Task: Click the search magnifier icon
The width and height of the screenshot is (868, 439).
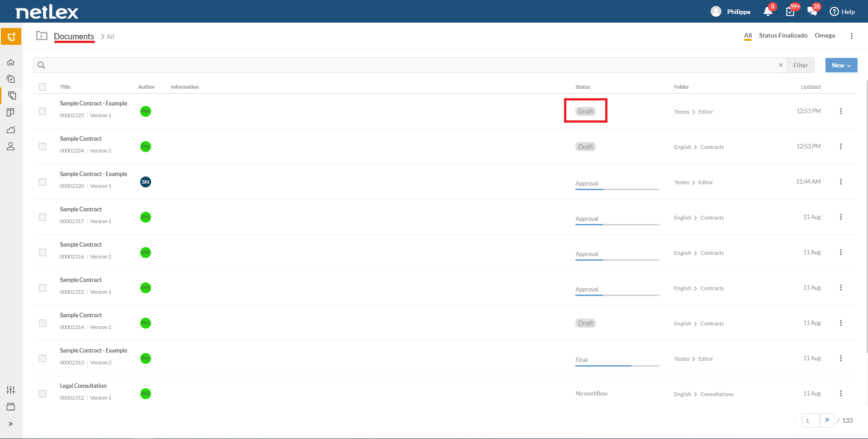Action: [41, 65]
